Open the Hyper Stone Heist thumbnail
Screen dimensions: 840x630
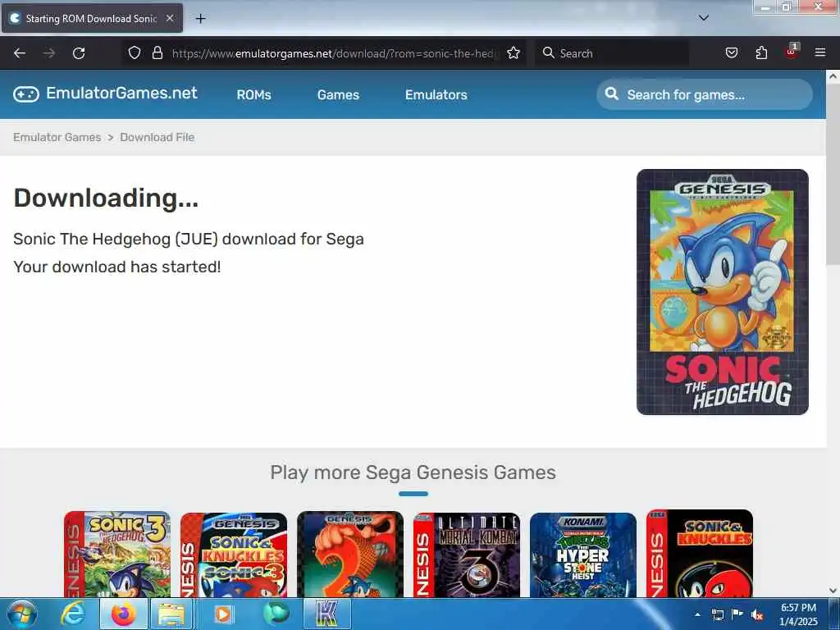point(583,555)
